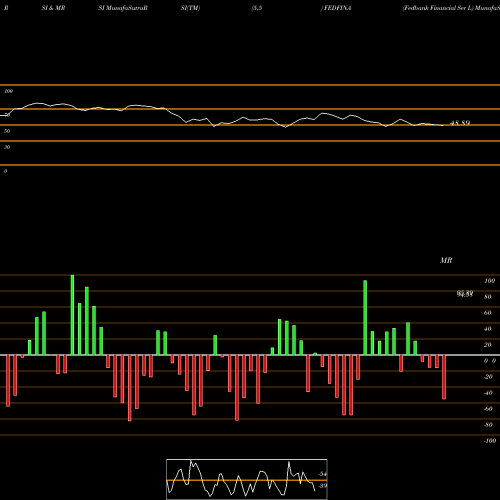Click the MR axis 20 label
This screenshot has height=500, width=500.
(x=488, y=345)
